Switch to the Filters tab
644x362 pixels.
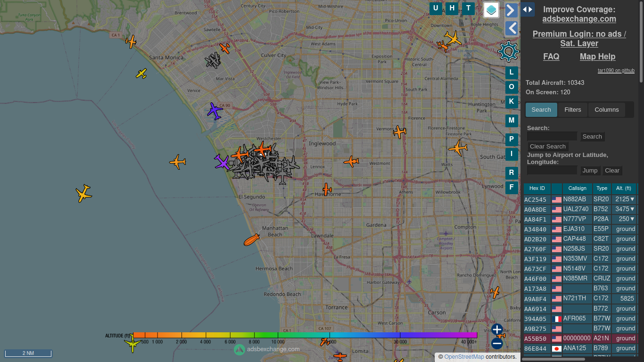(573, 110)
